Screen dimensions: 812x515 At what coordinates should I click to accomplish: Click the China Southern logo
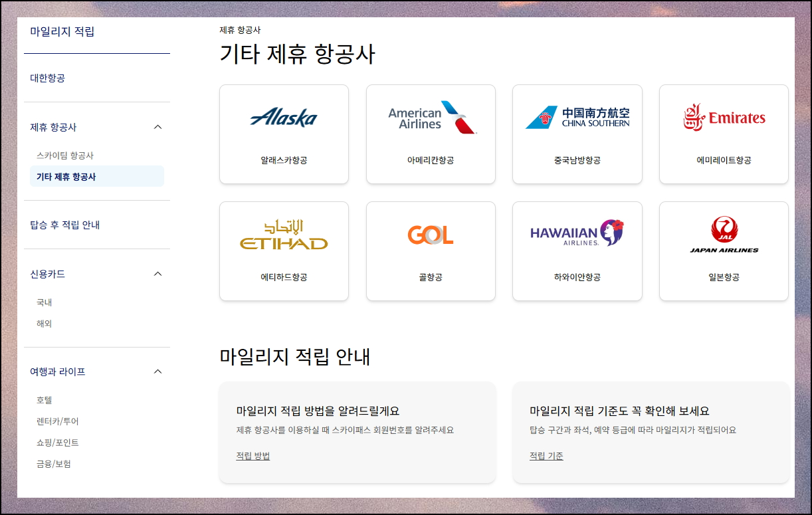point(577,118)
